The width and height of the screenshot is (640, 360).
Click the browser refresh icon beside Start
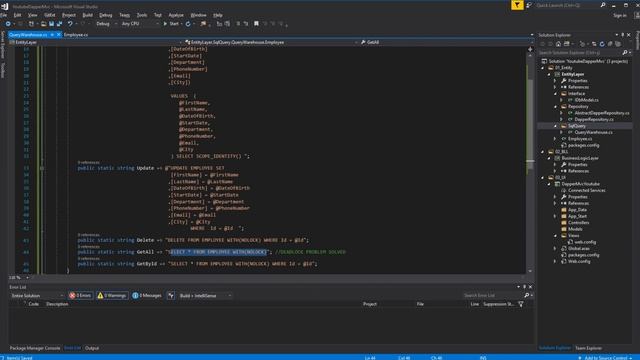[x=188, y=24]
